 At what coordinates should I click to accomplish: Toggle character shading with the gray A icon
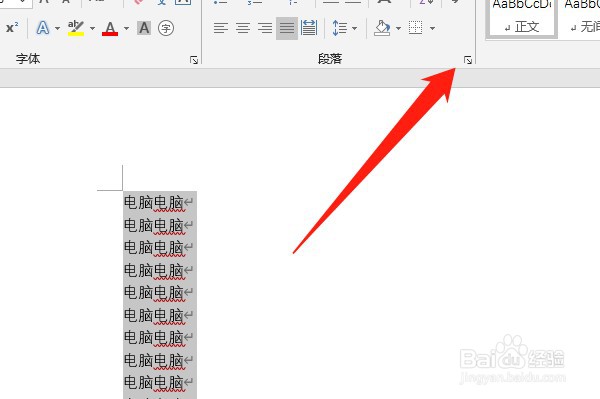point(144,28)
